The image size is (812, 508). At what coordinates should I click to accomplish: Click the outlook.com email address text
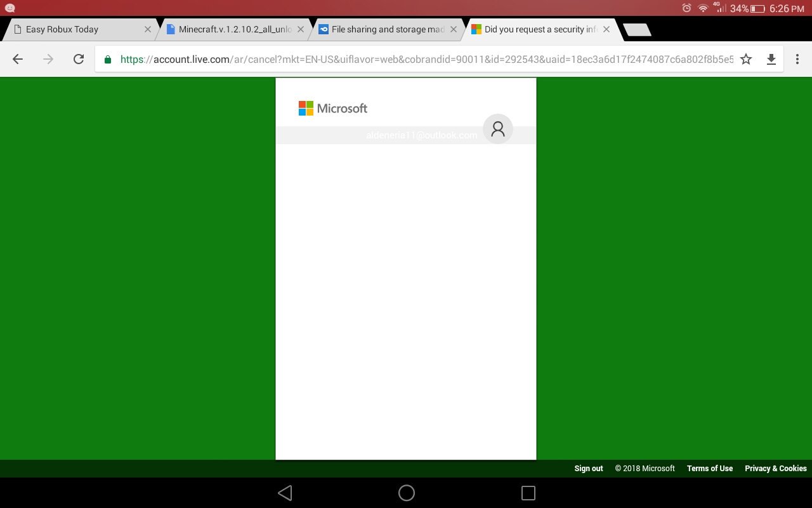tap(422, 135)
